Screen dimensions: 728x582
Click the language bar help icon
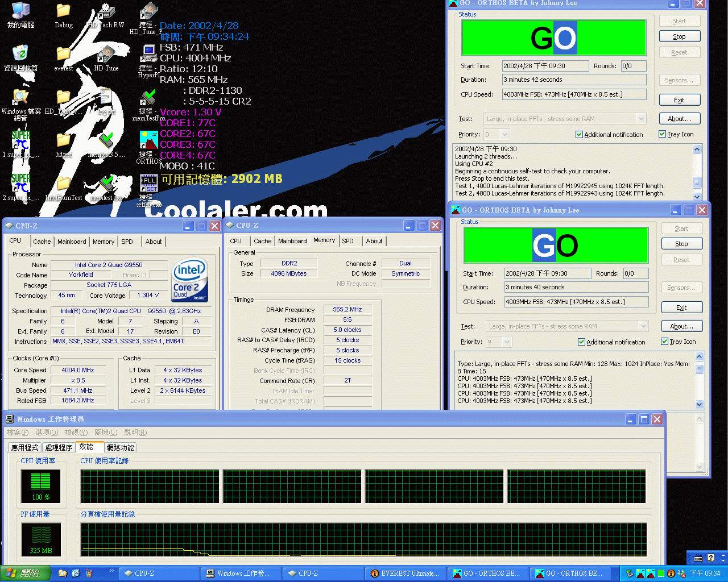click(x=710, y=558)
